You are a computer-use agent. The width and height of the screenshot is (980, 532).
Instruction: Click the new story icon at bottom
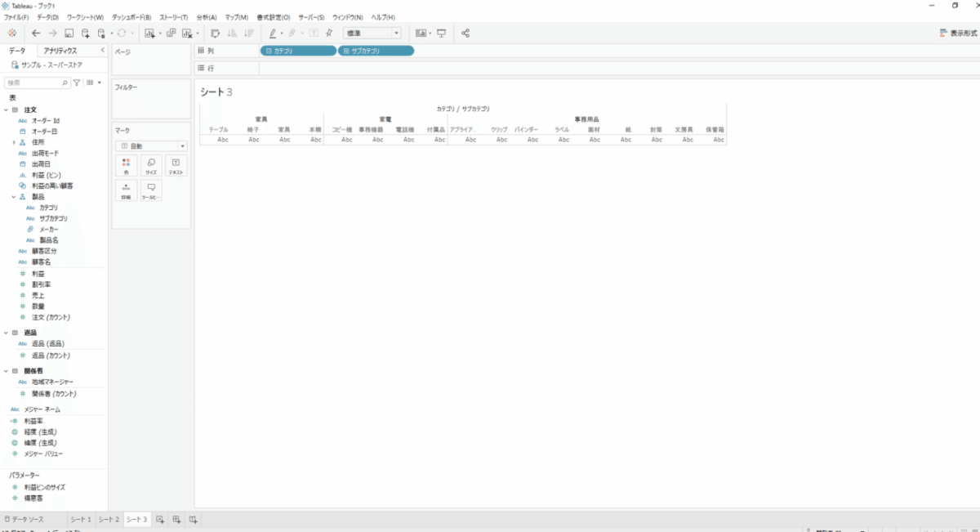(193, 520)
